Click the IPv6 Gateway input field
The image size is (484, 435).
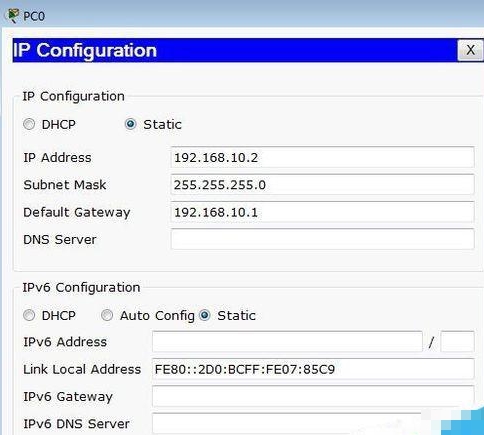pyautogui.click(x=313, y=396)
